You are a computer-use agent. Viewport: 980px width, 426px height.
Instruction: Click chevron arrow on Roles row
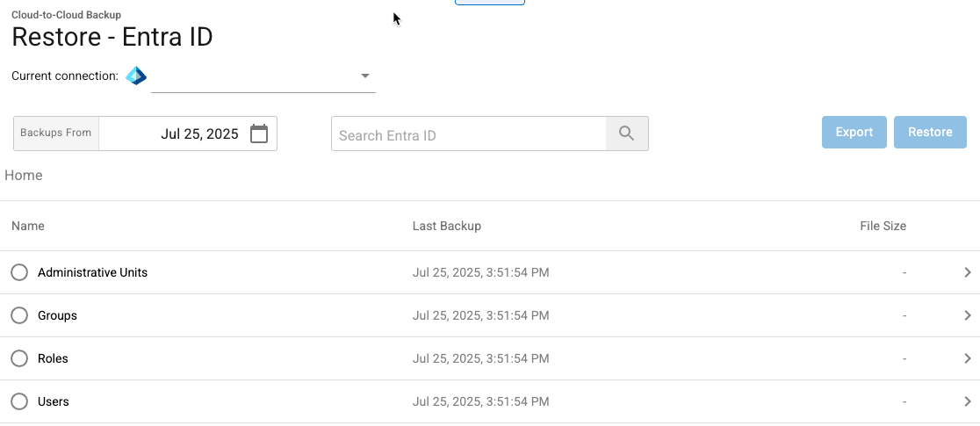click(x=968, y=358)
